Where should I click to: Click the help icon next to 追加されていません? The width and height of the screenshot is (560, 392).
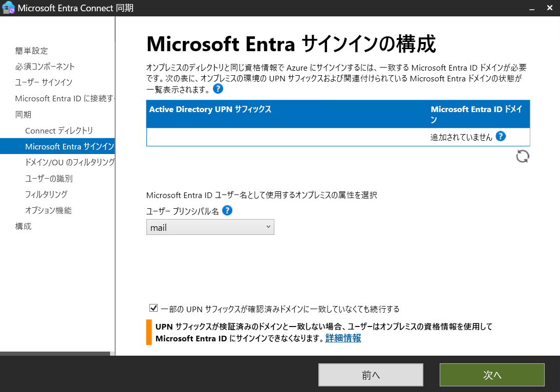[501, 136]
